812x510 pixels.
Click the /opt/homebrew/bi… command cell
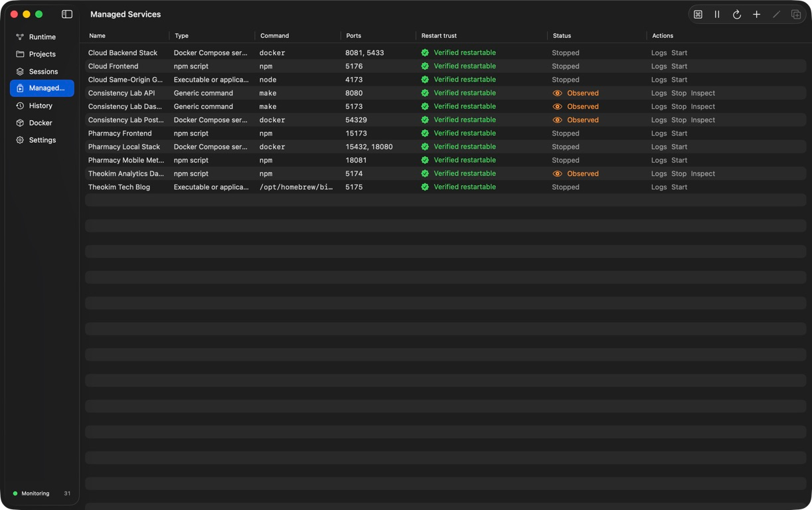(296, 187)
